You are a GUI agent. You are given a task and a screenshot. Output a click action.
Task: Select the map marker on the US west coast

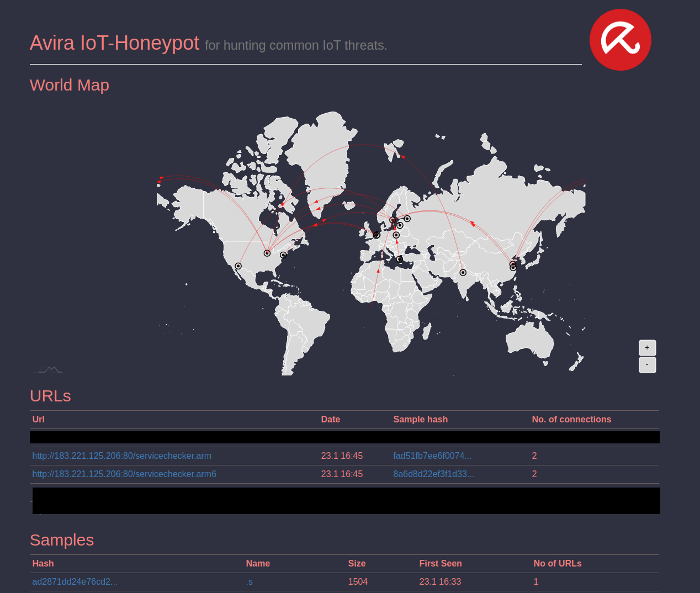[x=238, y=266]
